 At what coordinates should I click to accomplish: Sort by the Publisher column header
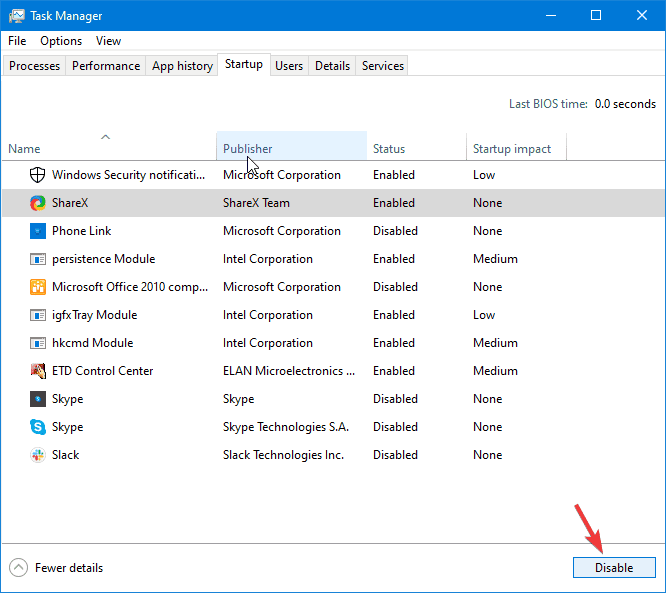[291, 146]
